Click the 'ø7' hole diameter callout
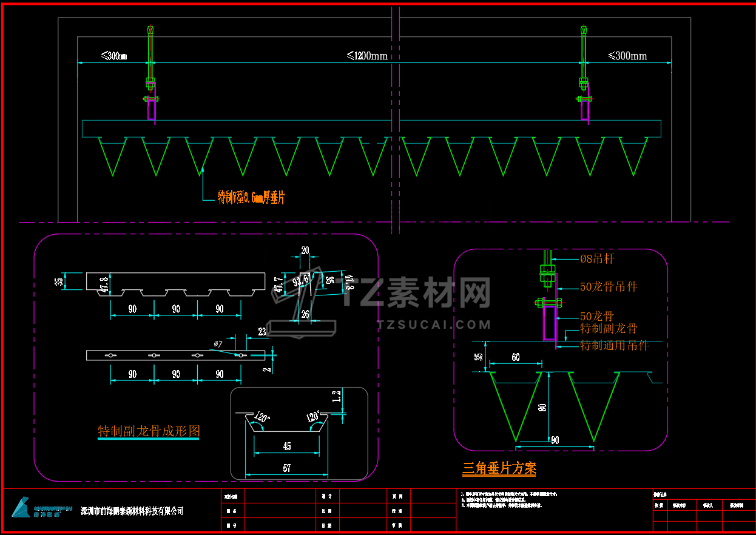The image size is (756, 535). [218, 344]
